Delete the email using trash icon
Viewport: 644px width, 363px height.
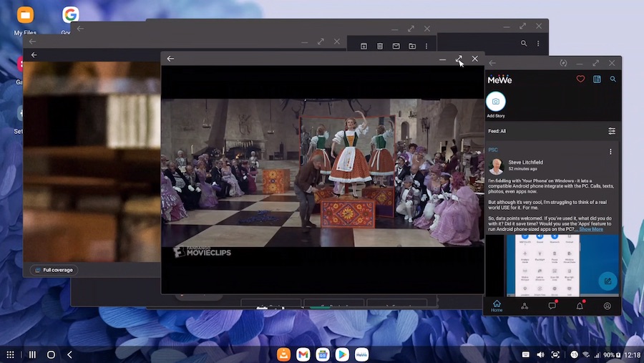pos(380,46)
